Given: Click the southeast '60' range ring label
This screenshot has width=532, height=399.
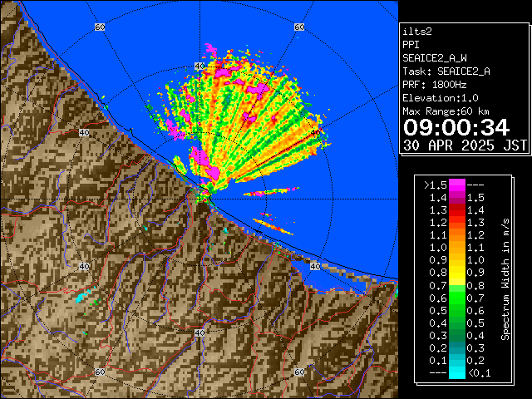Looking at the screenshot, I should 299,372.
